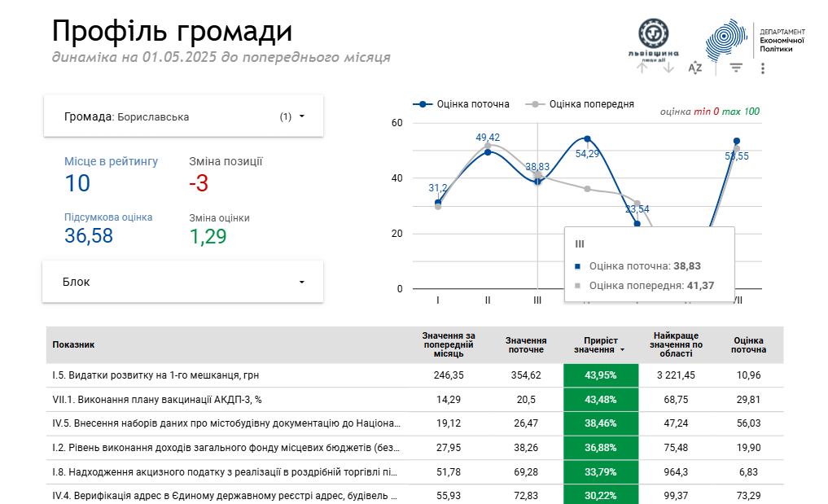Sort table by Показник column header
828x504 pixels.
[73, 344]
